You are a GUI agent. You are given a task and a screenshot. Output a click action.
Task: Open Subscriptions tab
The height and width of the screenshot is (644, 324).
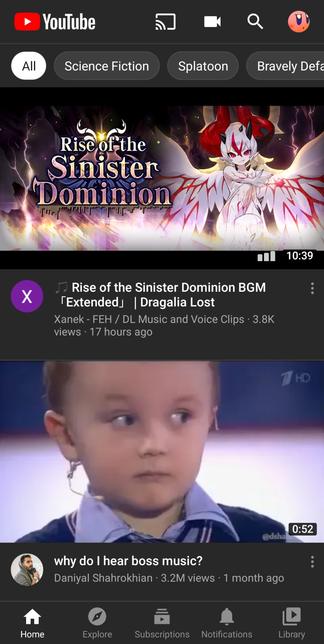(162, 623)
